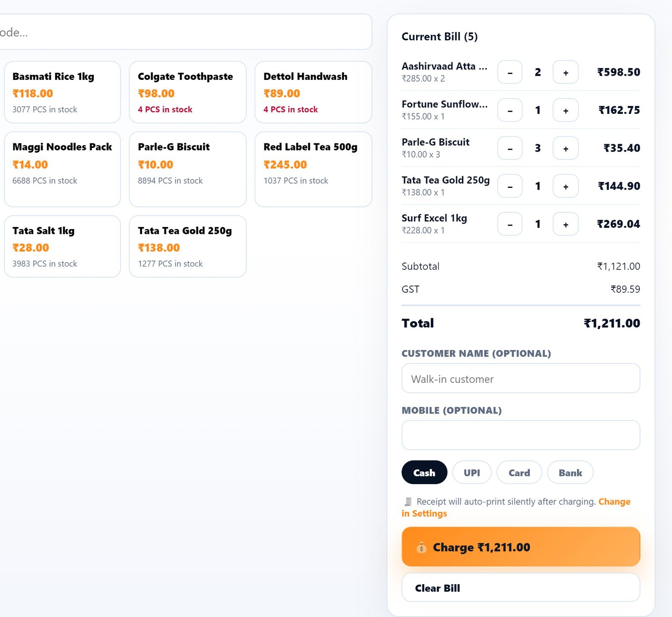Click the Subtotal value ₹1,121.00
Viewport: 672px width, 617px height.
click(x=619, y=266)
